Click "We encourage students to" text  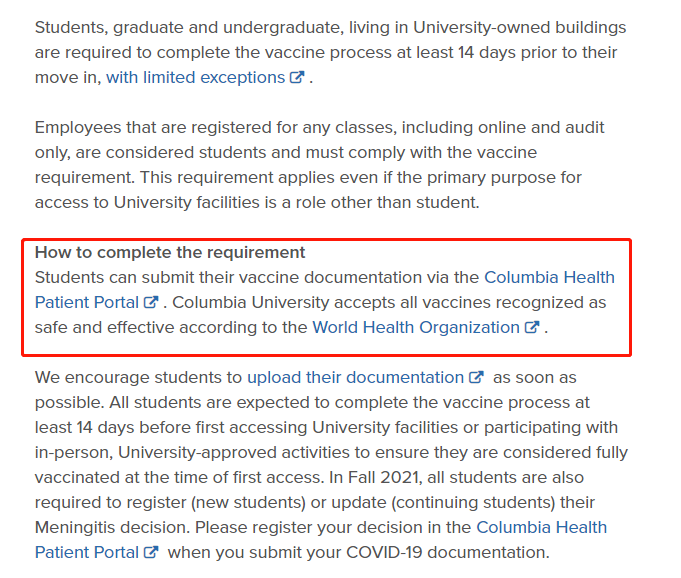pos(138,377)
